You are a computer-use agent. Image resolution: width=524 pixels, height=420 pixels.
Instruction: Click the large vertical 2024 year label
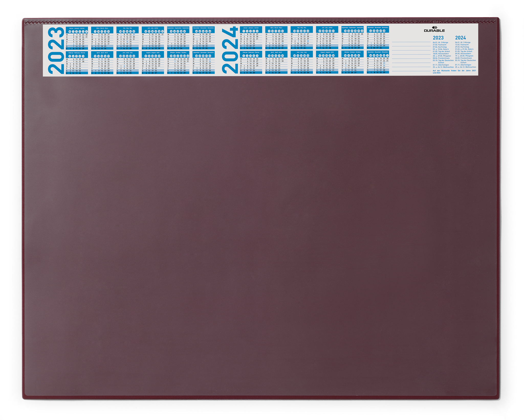coord(230,50)
